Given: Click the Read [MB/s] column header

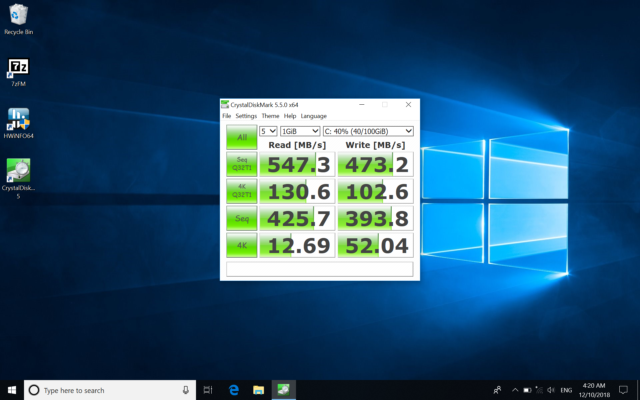Looking at the screenshot, I should pos(297,145).
